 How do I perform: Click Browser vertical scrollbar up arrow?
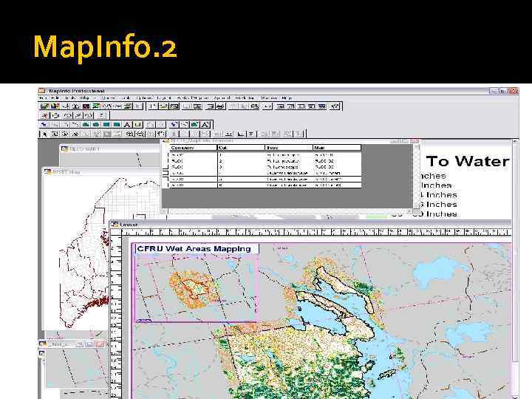coord(416,147)
